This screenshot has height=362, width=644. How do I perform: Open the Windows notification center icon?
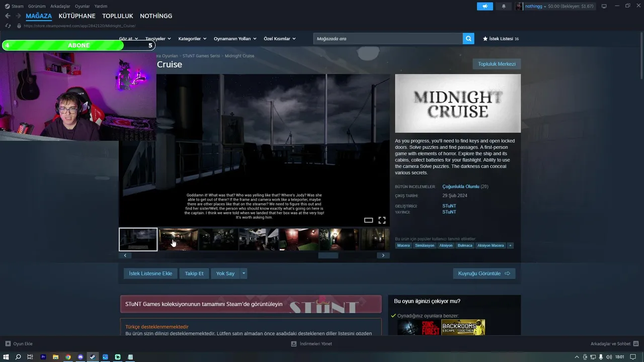pos(633,357)
